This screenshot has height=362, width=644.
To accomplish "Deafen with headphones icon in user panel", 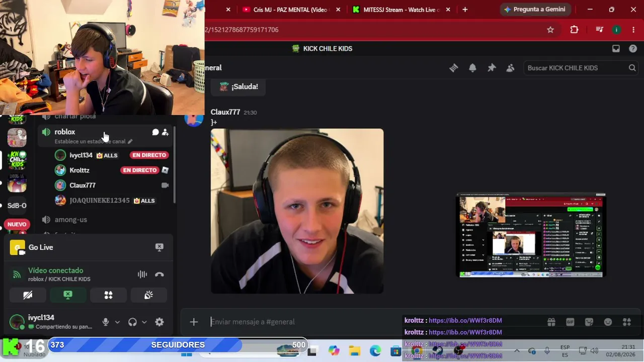I will pyautogui.click(x=132, y=322).
